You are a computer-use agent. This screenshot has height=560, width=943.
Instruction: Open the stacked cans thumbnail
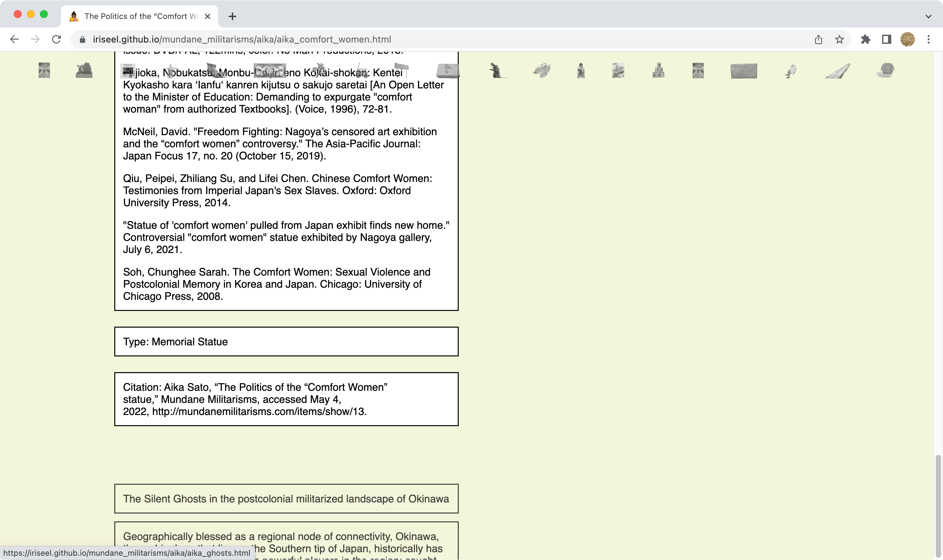click(658, 71)
